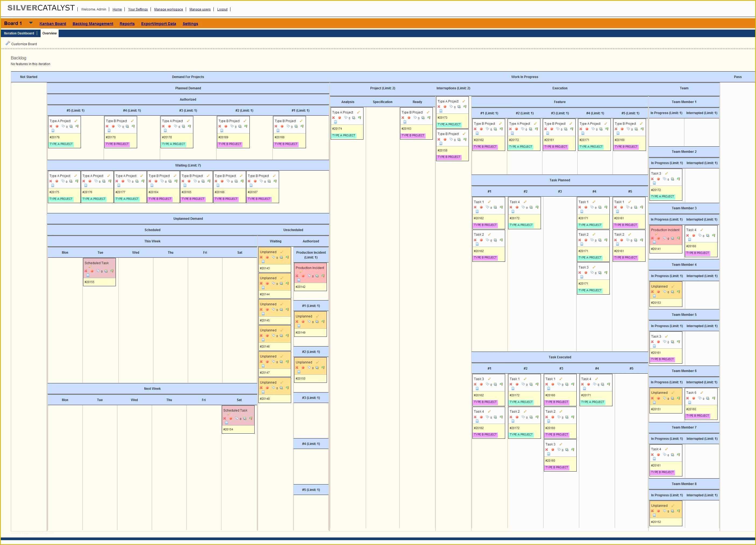Click red circle on card #20165

click(189, 181)
